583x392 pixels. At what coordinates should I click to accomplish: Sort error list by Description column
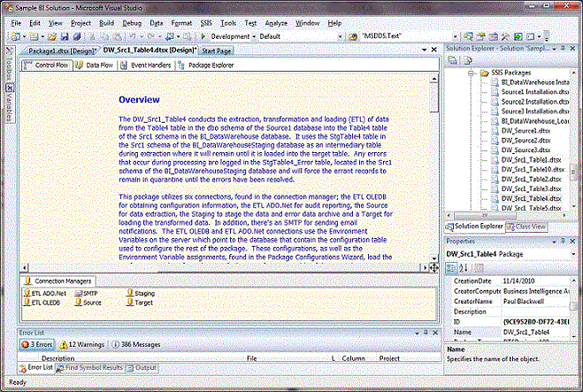tap(58, 358)
